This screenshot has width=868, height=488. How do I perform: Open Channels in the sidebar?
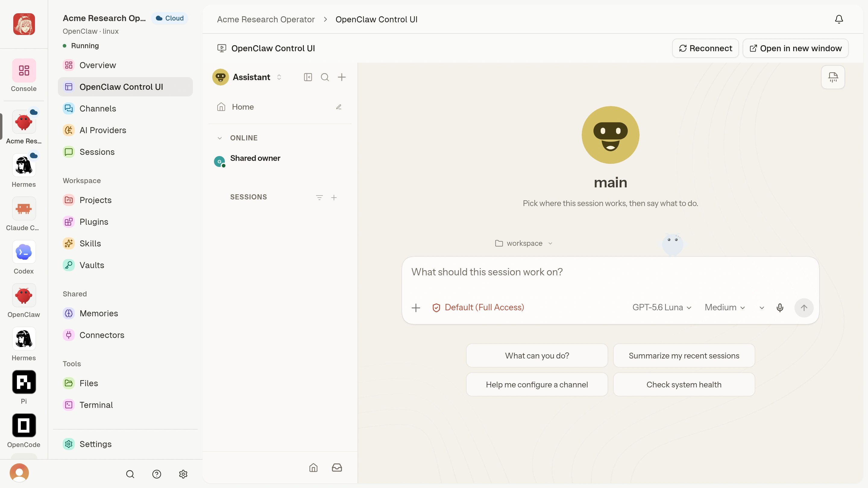(x=125, y=108)
